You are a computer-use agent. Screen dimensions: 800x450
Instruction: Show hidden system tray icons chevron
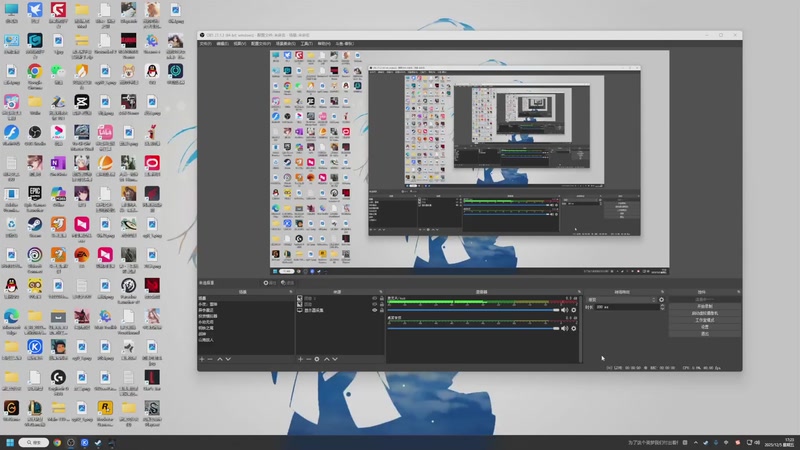pos(695,443)
